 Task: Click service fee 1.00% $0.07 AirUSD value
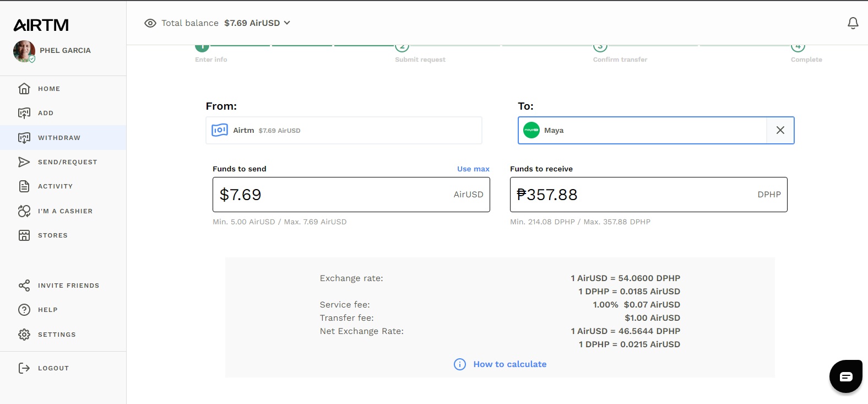pyautogui.click(x=637, y=305)
